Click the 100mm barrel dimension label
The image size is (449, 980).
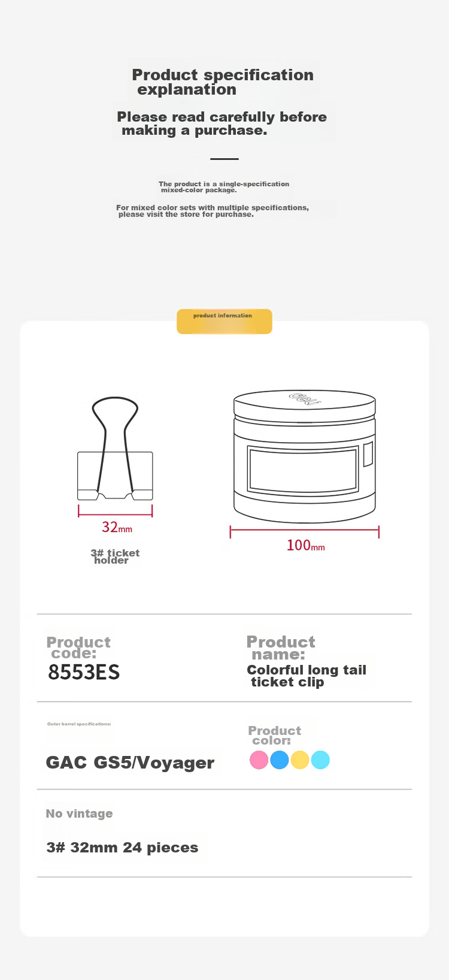point(305,545)
